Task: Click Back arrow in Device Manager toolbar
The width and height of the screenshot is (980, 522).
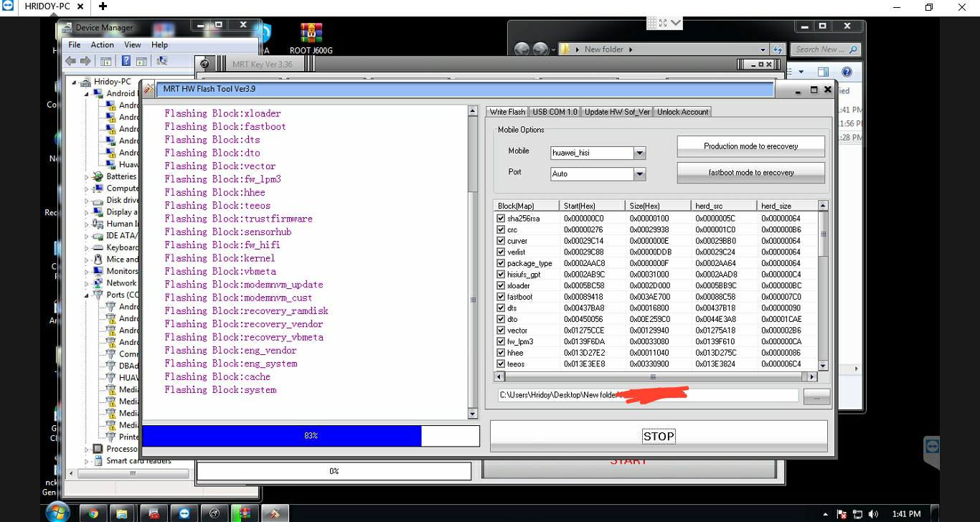Action: click(x=70, y=62)
